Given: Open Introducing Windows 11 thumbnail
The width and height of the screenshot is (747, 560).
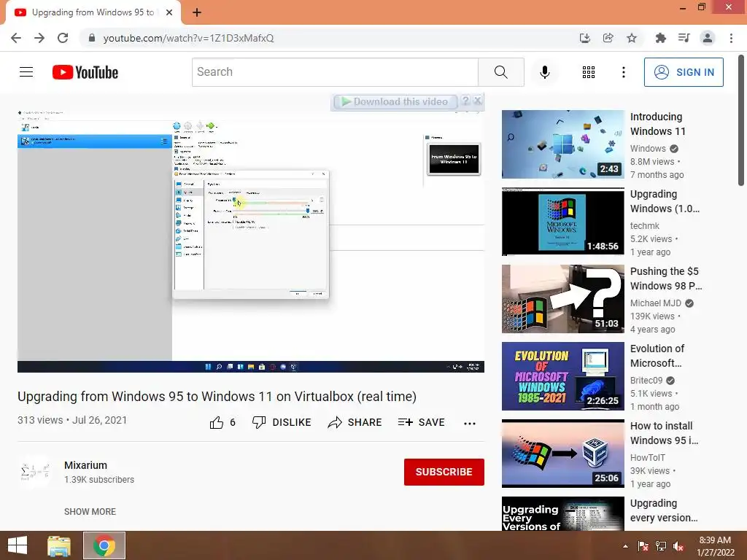Looking at the screenshot, I should (x=562, y=144).
